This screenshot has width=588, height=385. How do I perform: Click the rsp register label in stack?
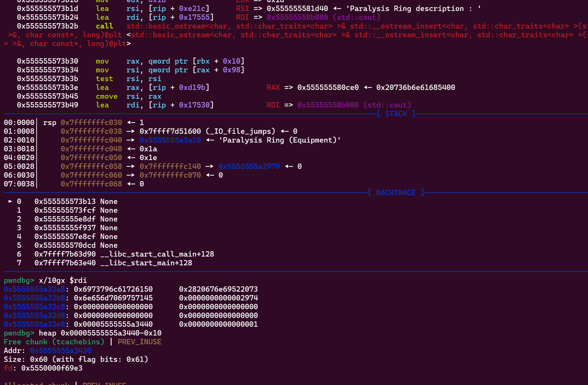pyautogui.click(x=49, y=122)
